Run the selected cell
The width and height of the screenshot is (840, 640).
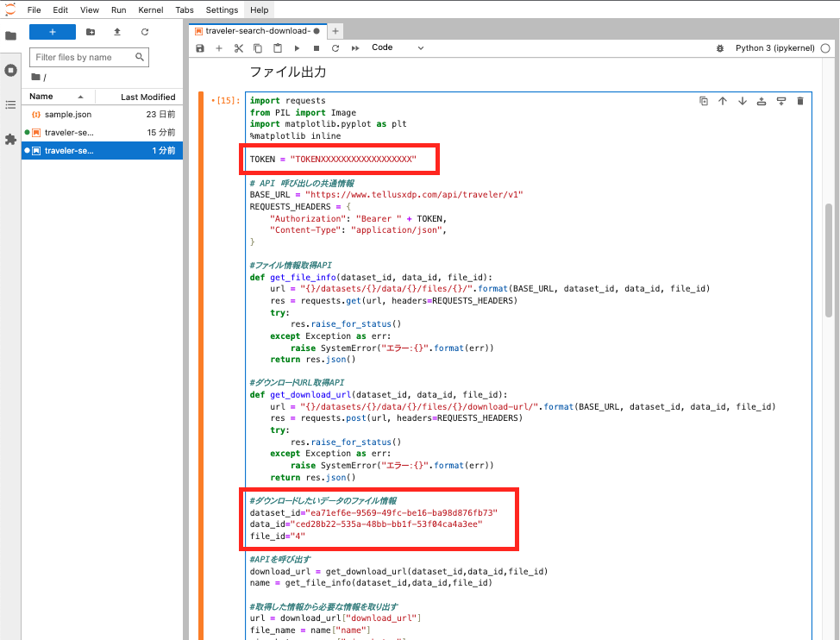pyautogui.click(x=297, y=48)
